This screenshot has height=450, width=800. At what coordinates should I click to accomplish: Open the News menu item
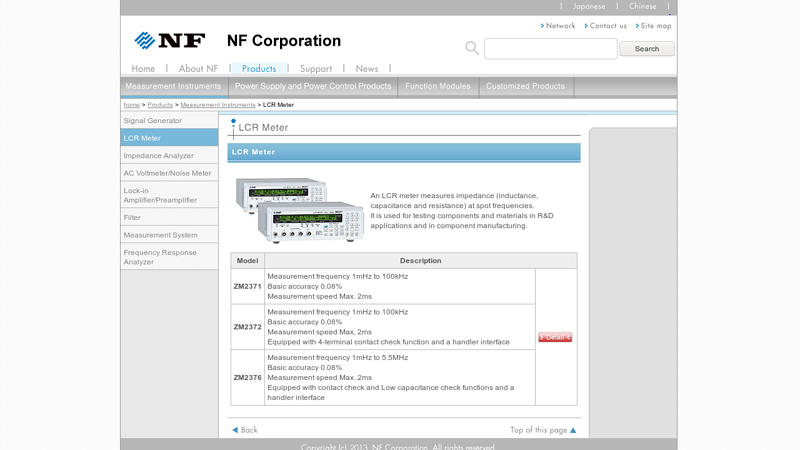[x=367, y=68]
